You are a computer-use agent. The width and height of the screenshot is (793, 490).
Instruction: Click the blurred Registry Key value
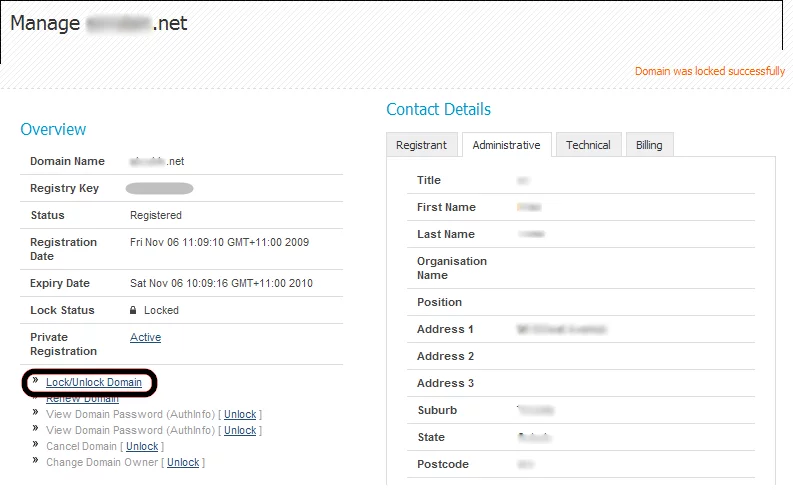click(x=160, y=188)
